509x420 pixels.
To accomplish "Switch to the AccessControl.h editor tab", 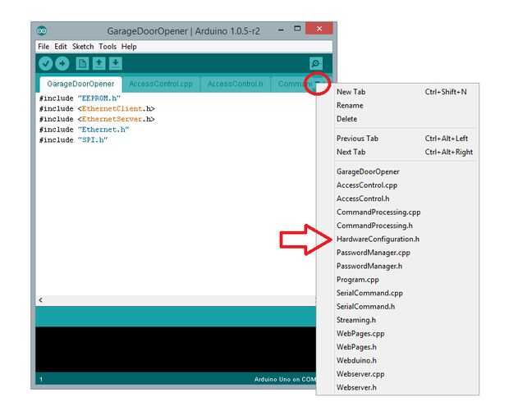I will pyautogui.click(x=235, y=84).
